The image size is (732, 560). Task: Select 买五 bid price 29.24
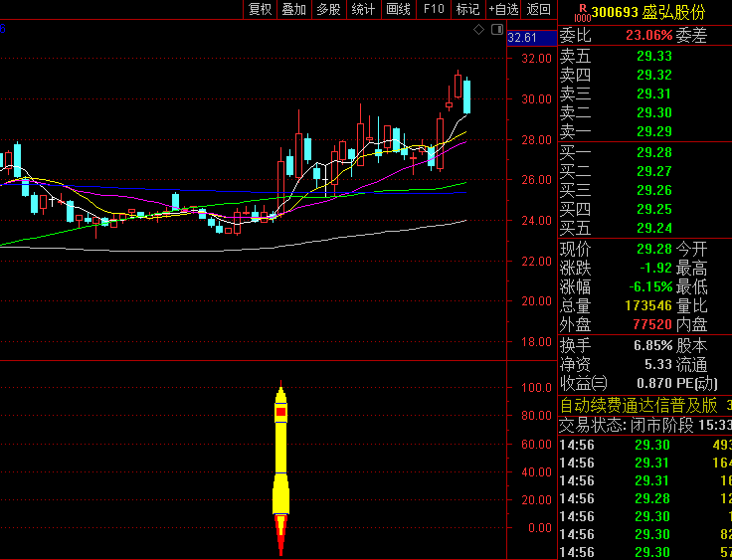coord(654,228)
